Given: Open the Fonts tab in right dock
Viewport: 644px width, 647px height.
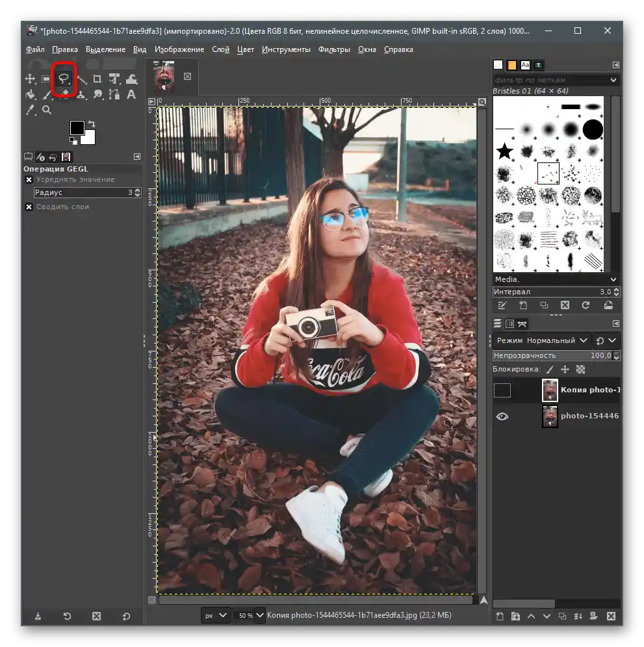Looking at the screenshot, I should coord(525,65).
